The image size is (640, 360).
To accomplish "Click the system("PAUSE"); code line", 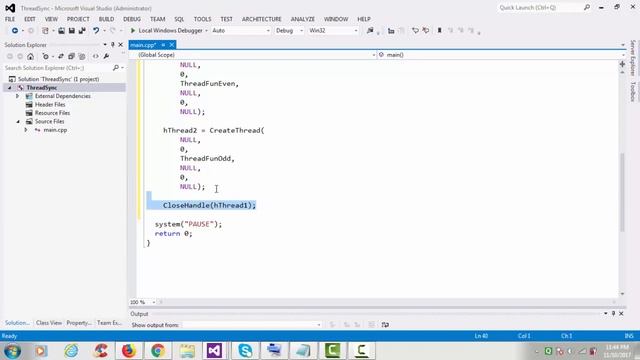I will (x=189, y=224).
